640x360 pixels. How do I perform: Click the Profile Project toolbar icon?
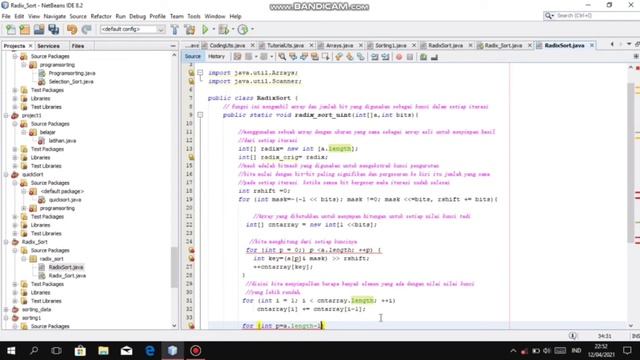point(242,29)
